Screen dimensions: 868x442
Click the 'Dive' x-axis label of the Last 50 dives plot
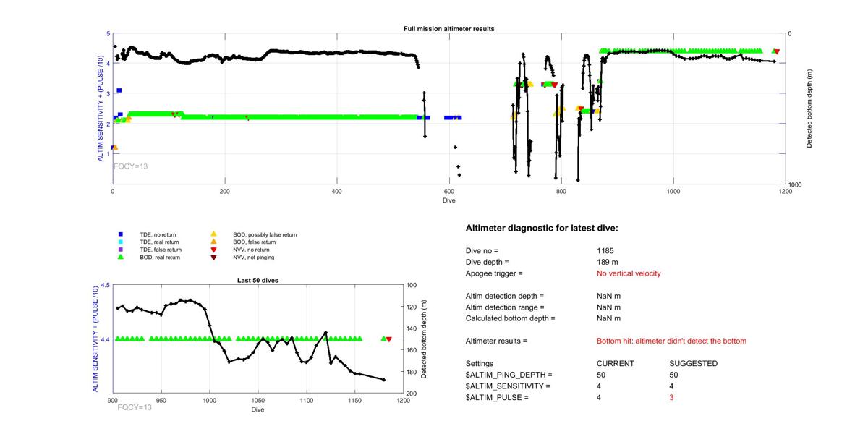(258, 410)
